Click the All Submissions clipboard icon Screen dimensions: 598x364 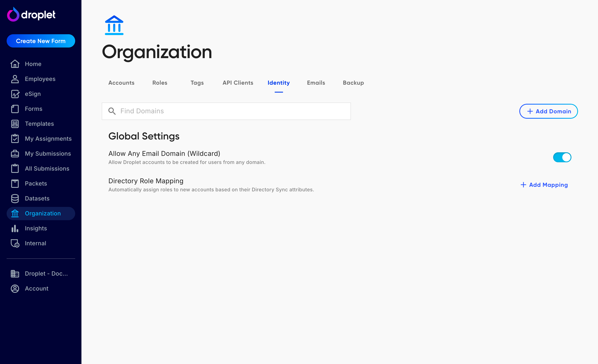(x=15, y=169)
